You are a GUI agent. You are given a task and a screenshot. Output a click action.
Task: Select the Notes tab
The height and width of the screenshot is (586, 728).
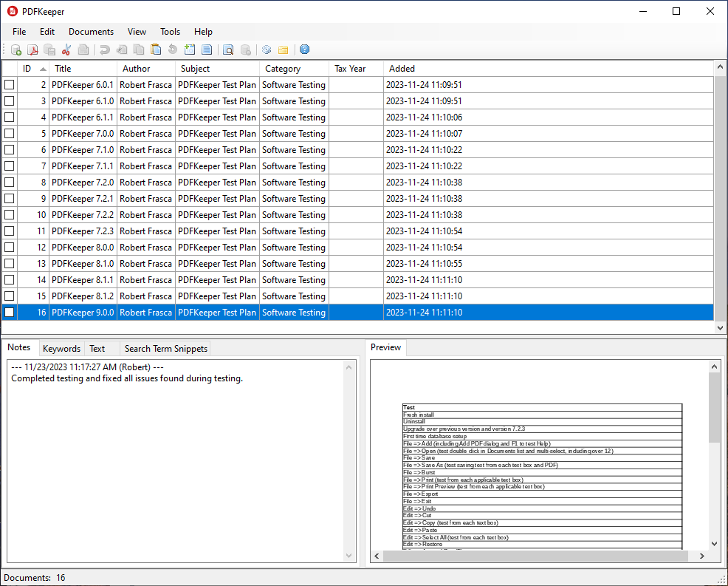point(19,347)
